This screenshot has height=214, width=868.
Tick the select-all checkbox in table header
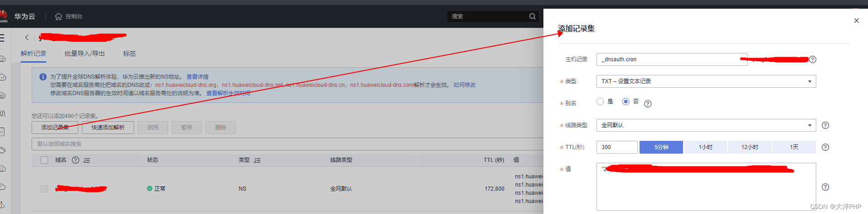click(44, 160)
